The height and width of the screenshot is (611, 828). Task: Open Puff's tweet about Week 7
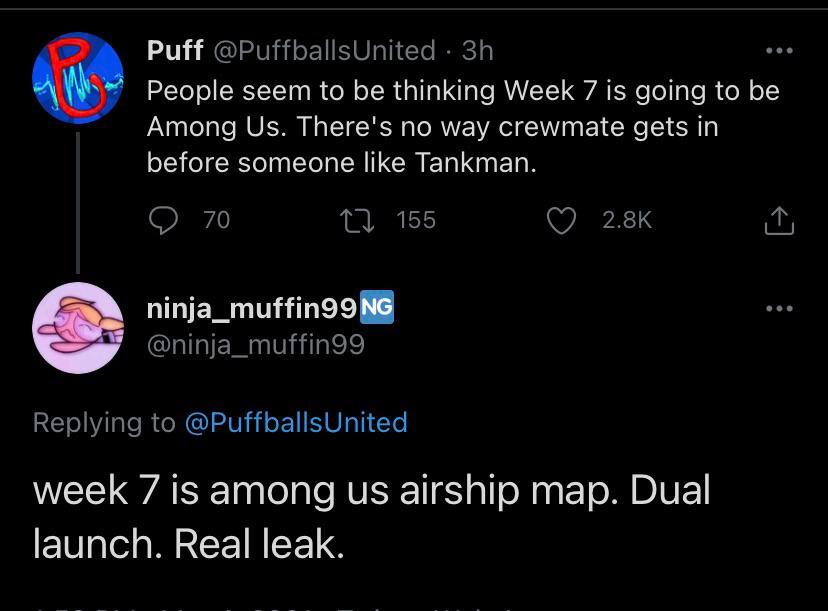(462, 126)
